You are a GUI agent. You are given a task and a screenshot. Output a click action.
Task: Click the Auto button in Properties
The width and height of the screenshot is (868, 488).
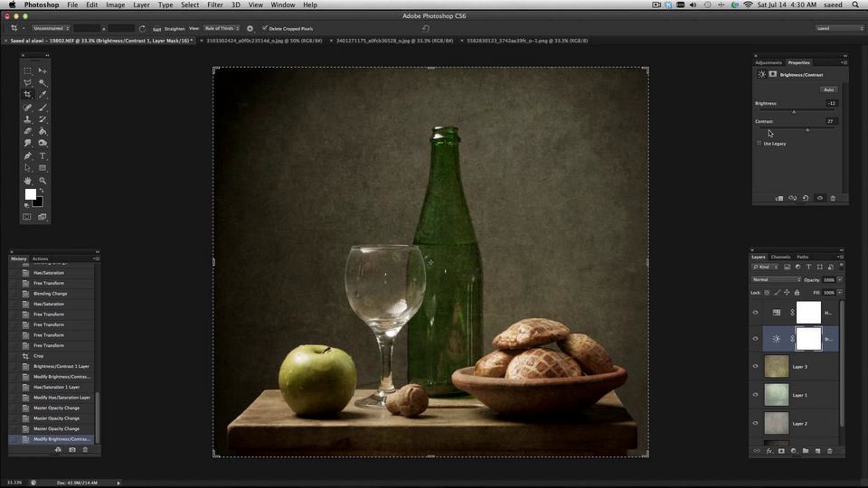[829, 90]
